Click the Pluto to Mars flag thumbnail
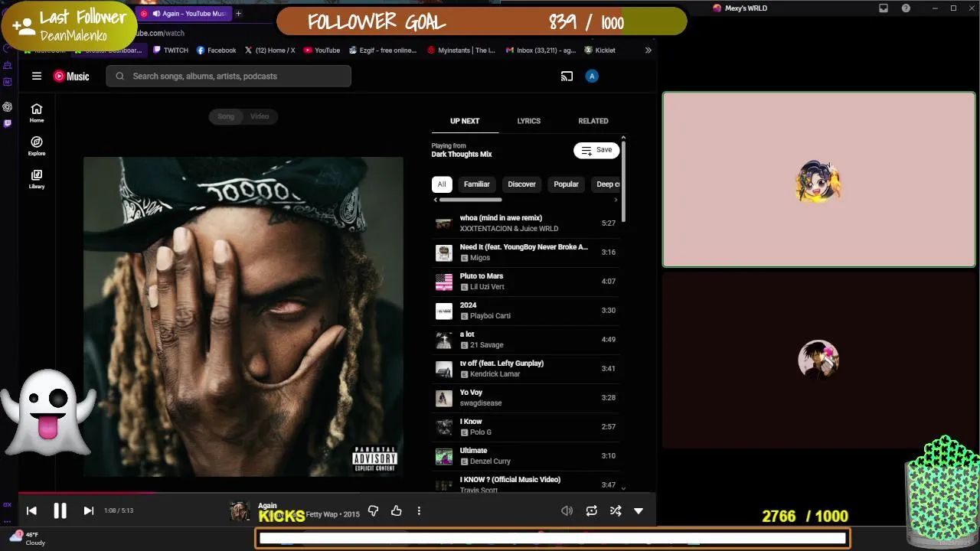 [x=443, y=282]
